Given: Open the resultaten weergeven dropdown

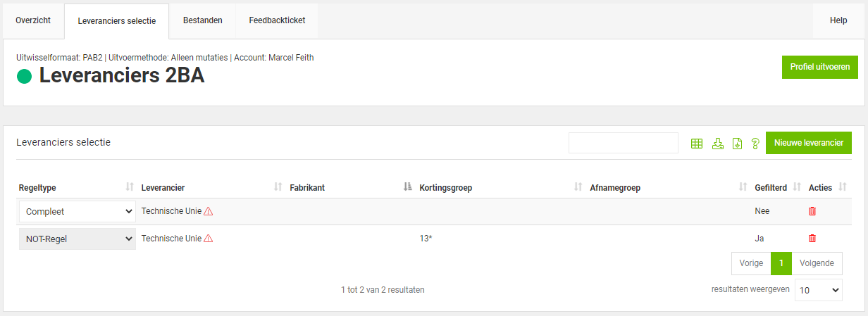Looking at the screenshot, I should coord(818,289).
